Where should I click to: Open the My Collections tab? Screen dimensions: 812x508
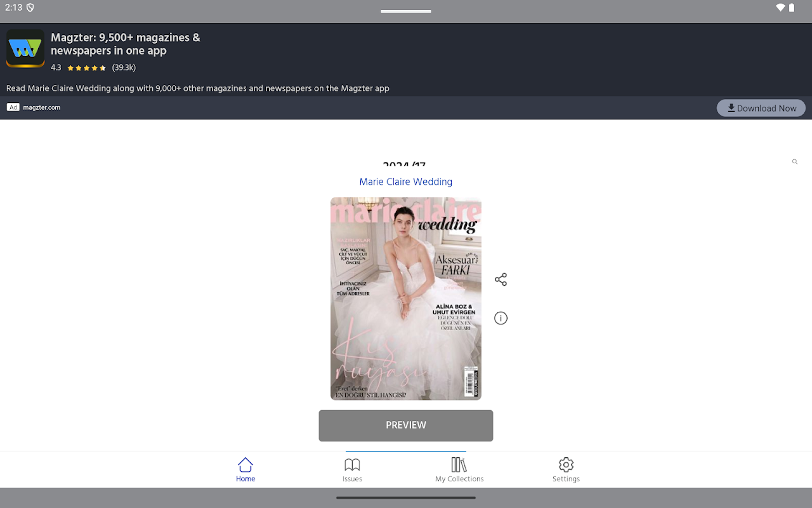coord(459,470)
